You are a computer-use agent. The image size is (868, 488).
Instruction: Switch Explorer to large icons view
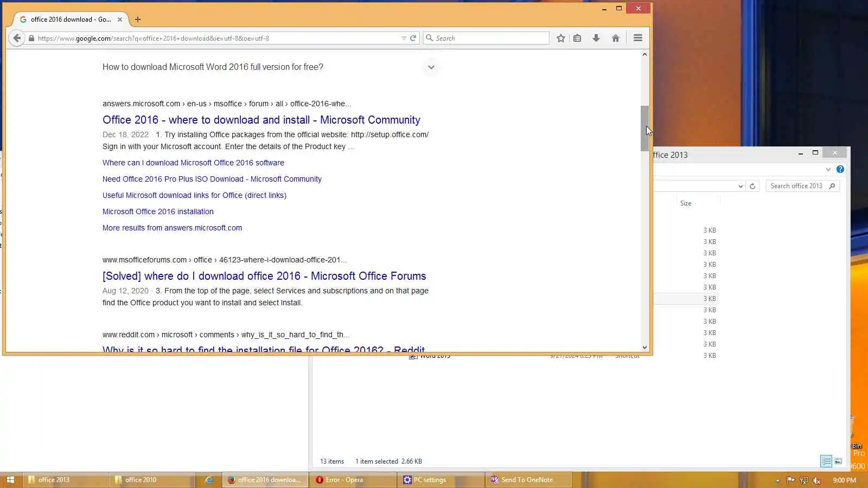click(838, 461)
